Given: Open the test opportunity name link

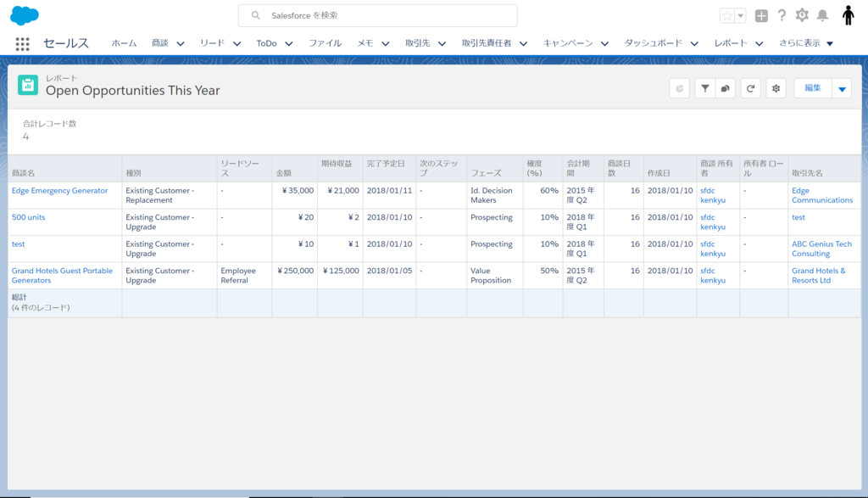Looking at the screenshot, I should 19,243.
